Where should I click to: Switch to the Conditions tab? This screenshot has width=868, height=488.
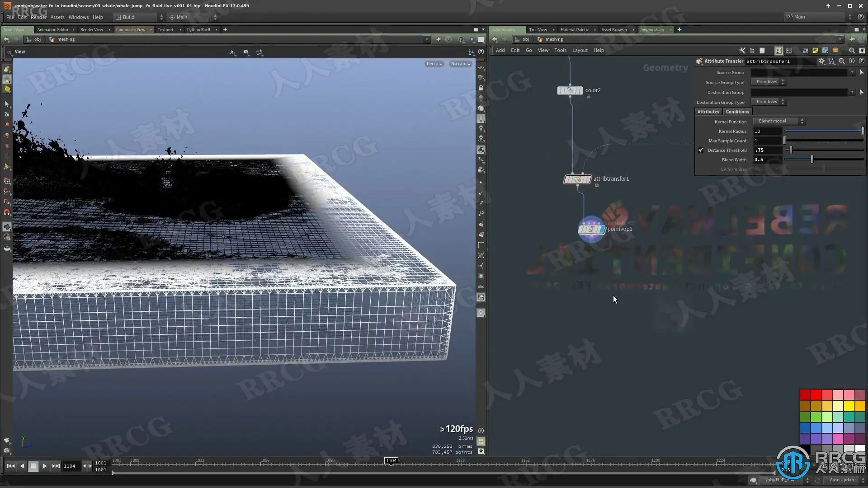[737, 112]
